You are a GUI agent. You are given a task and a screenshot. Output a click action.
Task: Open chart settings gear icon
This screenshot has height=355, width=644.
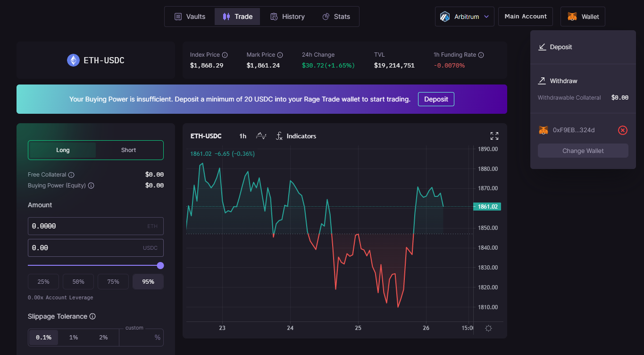[x=488, y=328]
